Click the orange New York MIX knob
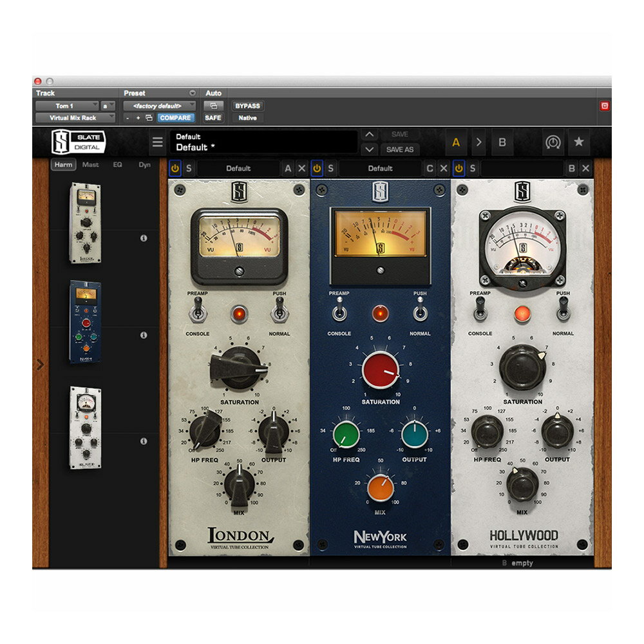 pyautogui.click(x=381, y=488)
